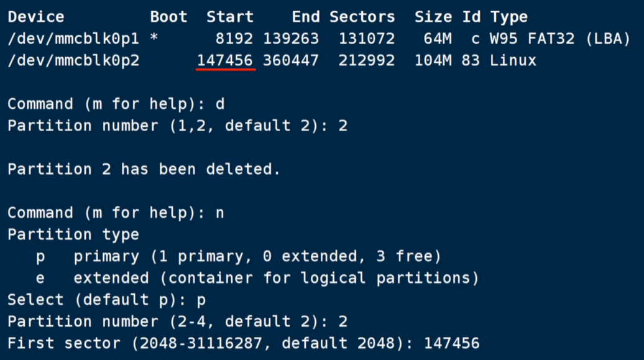The width and height of the screenshot is (644, 360).
Task: Click the Sectors column header
Action: coord(362,17)
